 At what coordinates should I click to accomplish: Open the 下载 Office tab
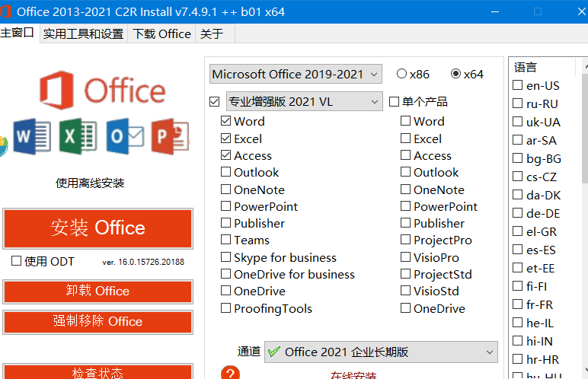(x=161, y=33)
